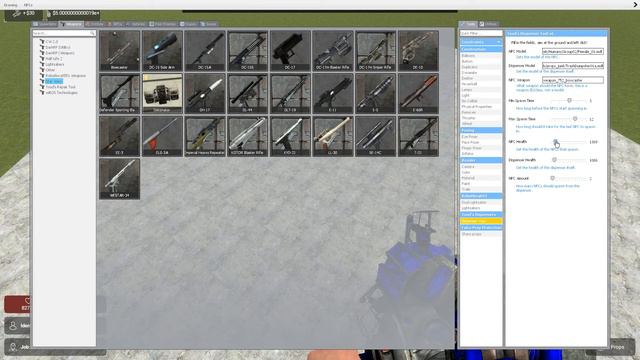Pick the DL-44 weapon icon
The width and height of the screenshot is (640, 360).
click(248, 93)
